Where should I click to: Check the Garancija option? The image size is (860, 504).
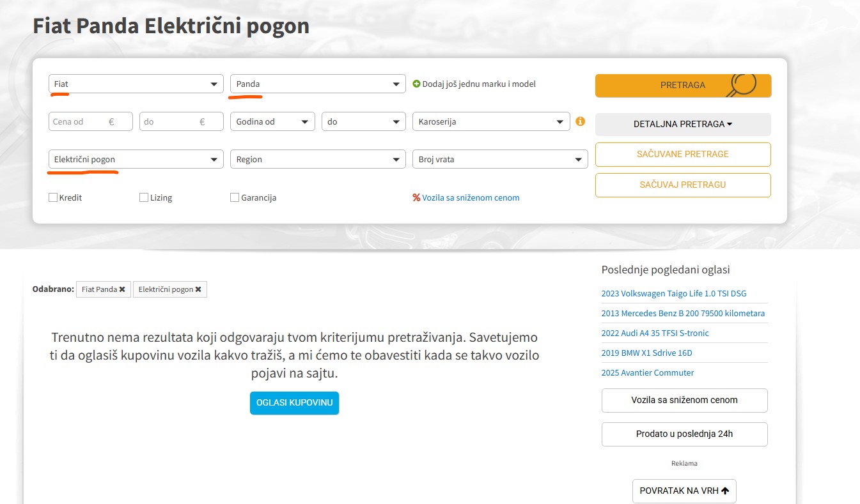[x=235, y=197]
